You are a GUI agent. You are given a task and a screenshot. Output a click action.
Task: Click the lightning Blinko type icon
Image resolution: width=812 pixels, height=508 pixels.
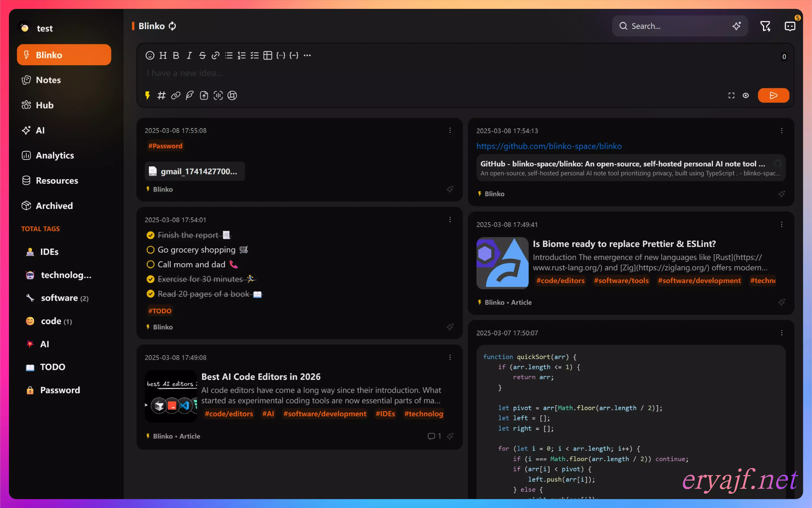tap(147, 95)
